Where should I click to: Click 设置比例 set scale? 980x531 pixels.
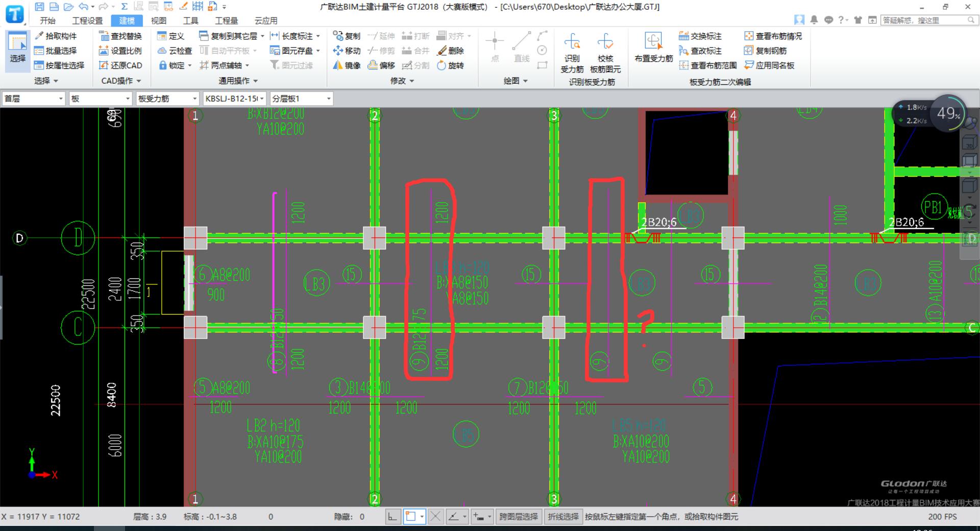(120, 51)
